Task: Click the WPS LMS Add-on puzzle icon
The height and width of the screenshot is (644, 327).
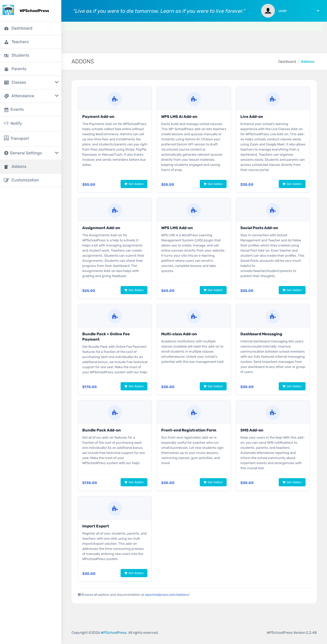Action: (194, 210)
